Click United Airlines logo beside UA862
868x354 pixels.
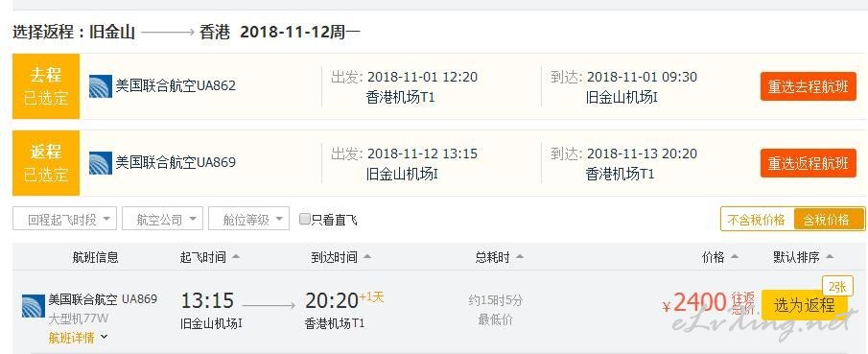click(x=101, y=86)
